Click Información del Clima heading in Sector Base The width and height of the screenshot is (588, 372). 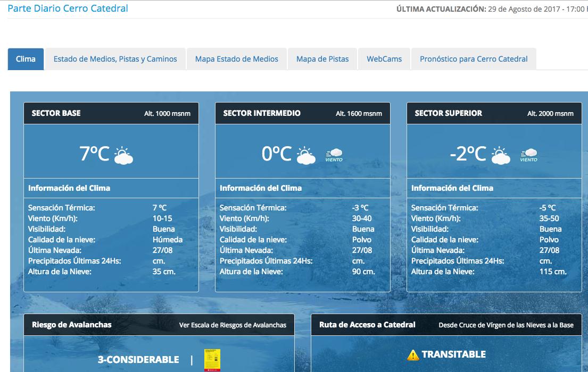pos(69,188)
